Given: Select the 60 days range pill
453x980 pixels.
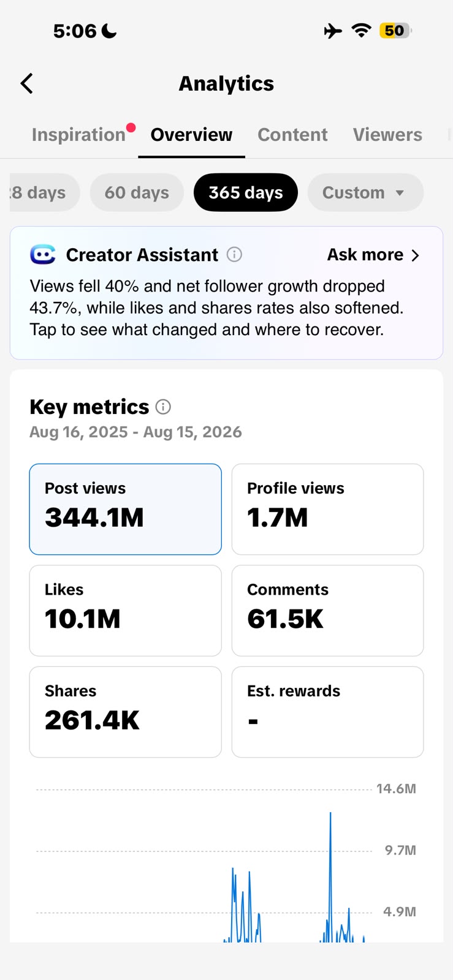Looking at the screenshot, I should [137, 192].
